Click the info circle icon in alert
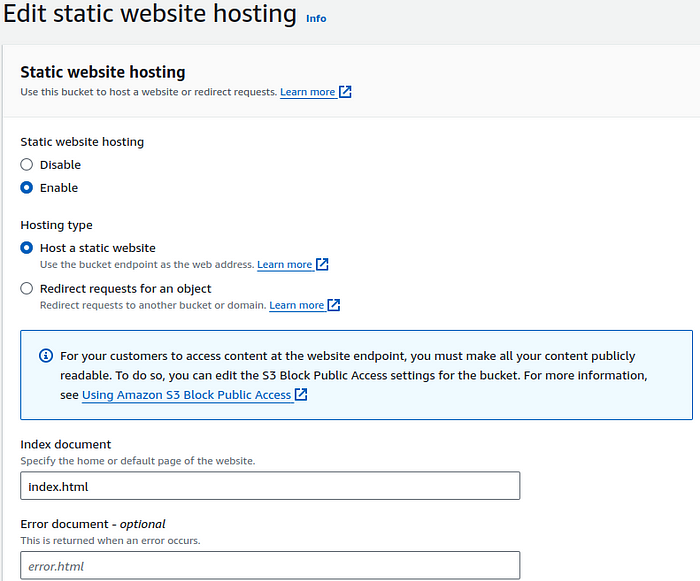 point(46,355)
